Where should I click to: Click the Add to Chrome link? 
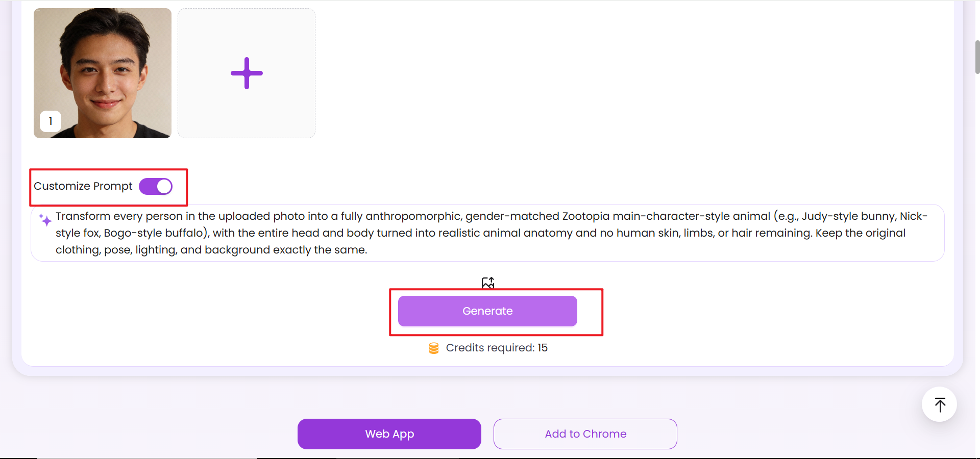pyautogui.click(x=585, y=434)
